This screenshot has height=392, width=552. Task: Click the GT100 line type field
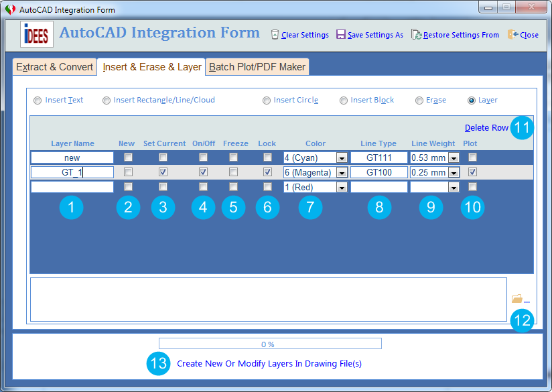(x=378, y=172)
